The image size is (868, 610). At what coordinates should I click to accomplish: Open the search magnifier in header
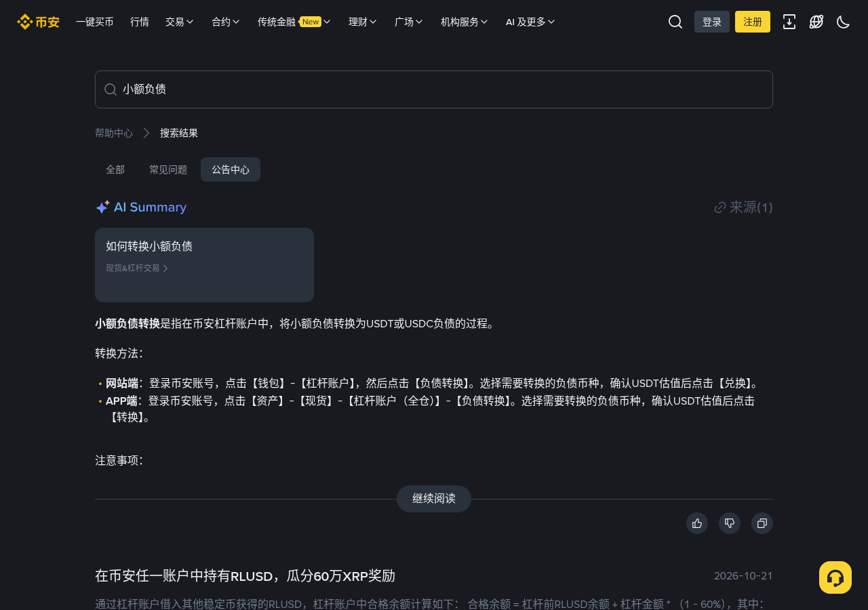675,22
